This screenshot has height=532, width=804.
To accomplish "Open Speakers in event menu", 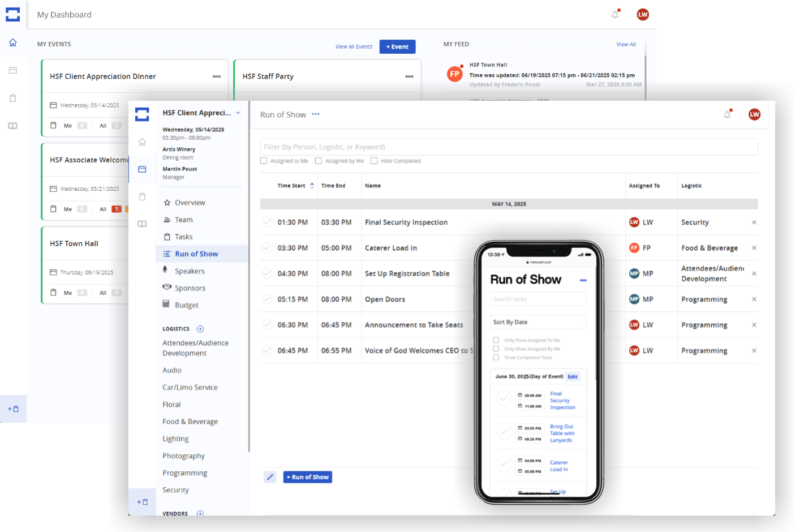I will (x=190, y=271).
